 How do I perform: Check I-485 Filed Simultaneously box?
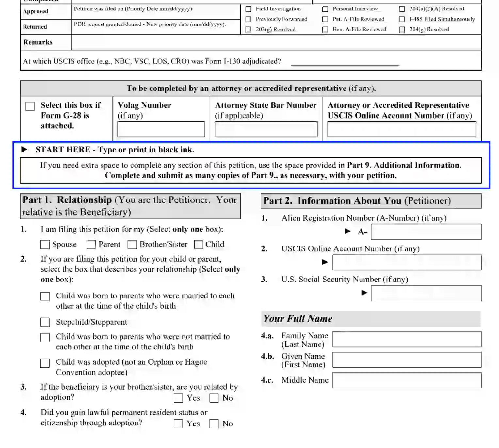click(x=402, y=19)
